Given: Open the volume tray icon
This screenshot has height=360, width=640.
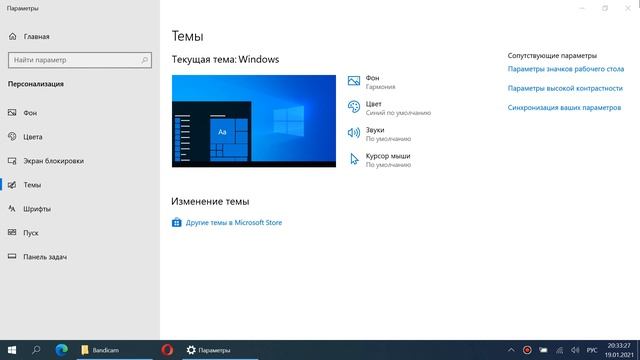Looking at the screenshot, I should click(575, 350).
